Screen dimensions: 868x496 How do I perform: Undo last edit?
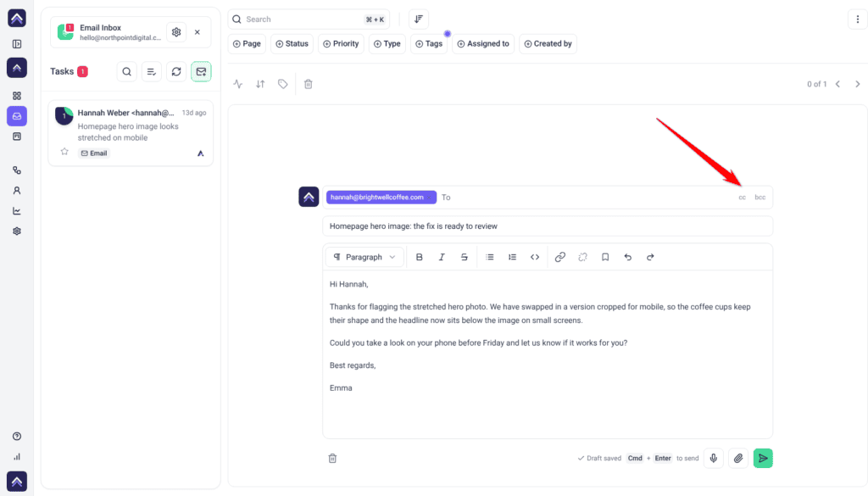point(628,257)
